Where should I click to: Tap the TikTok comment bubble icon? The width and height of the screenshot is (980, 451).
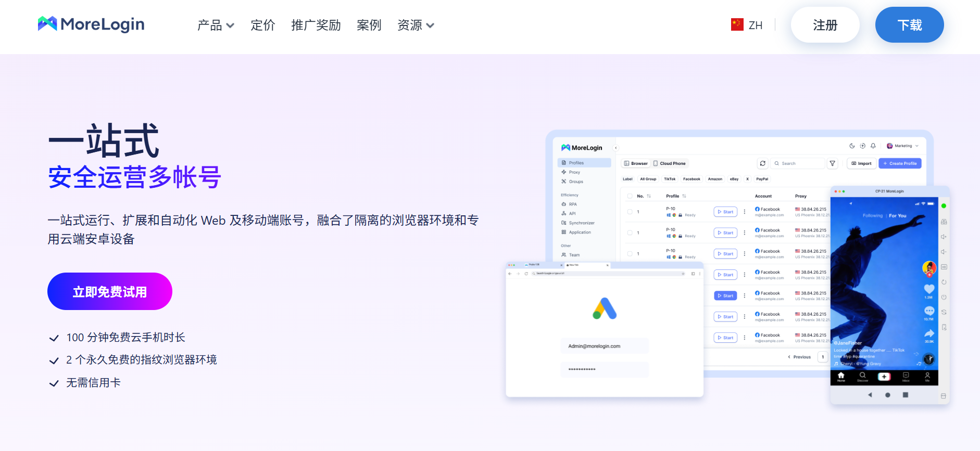pyautogui.click(x=929, y=311)
